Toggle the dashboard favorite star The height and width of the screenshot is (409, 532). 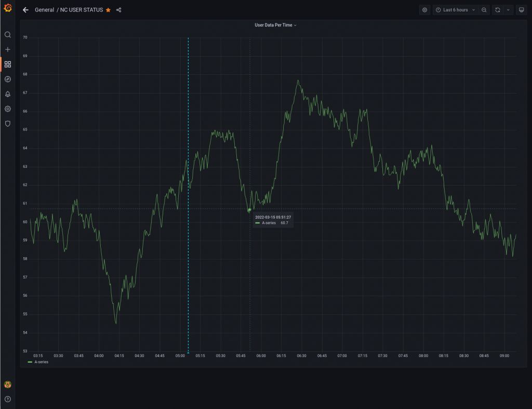(108, 9)
